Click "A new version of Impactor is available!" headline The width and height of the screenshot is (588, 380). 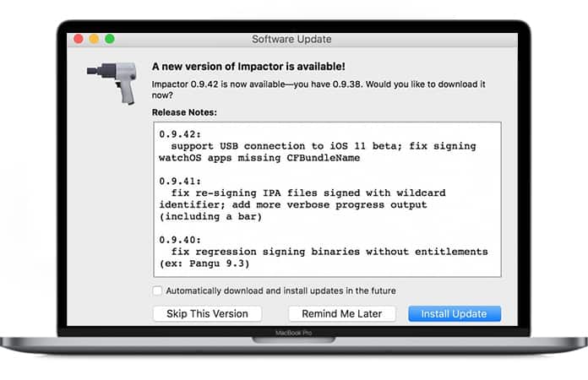click(248, 67)
